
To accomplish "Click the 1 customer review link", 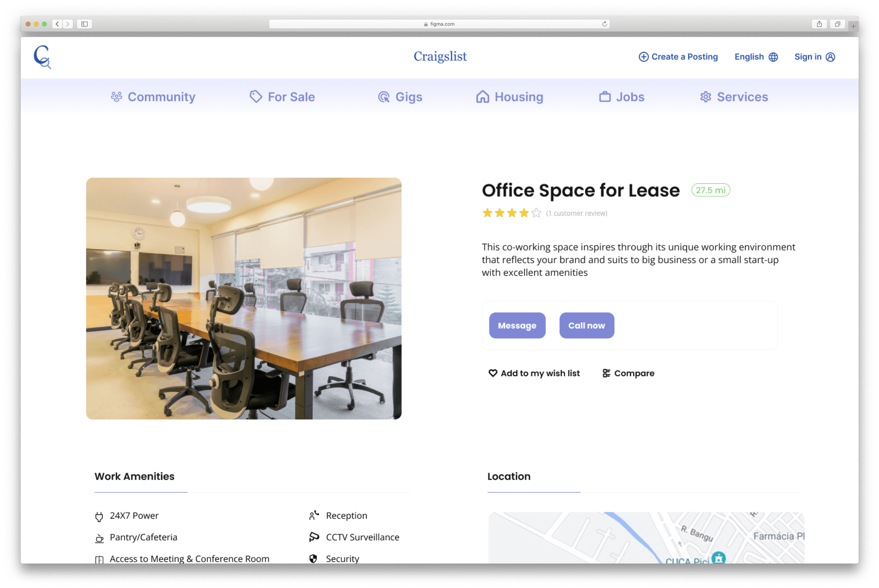I will coord(577,213).
